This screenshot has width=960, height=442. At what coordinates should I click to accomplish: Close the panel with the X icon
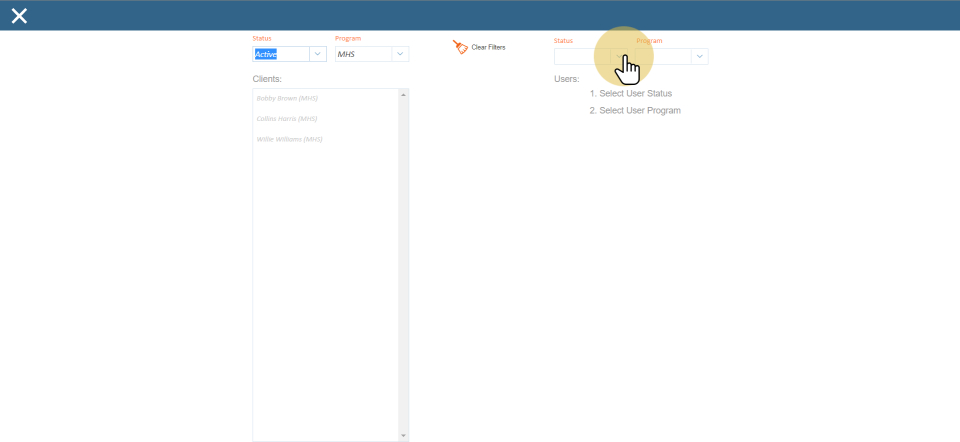click(19, 15)
